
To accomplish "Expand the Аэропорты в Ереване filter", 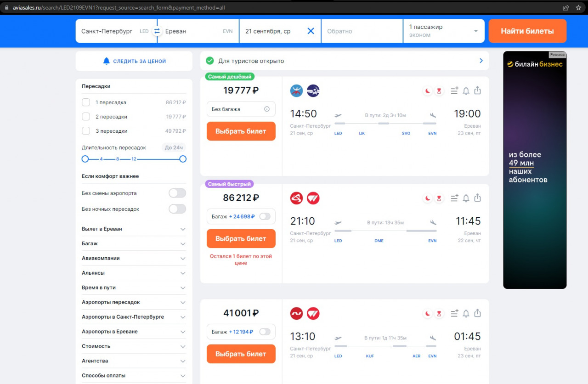I will 134,332.
